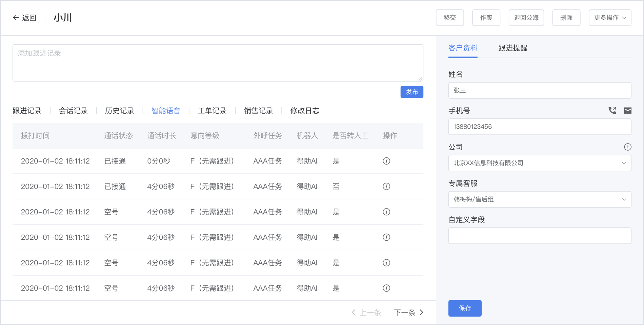Click info icon in the last table row

386,288
